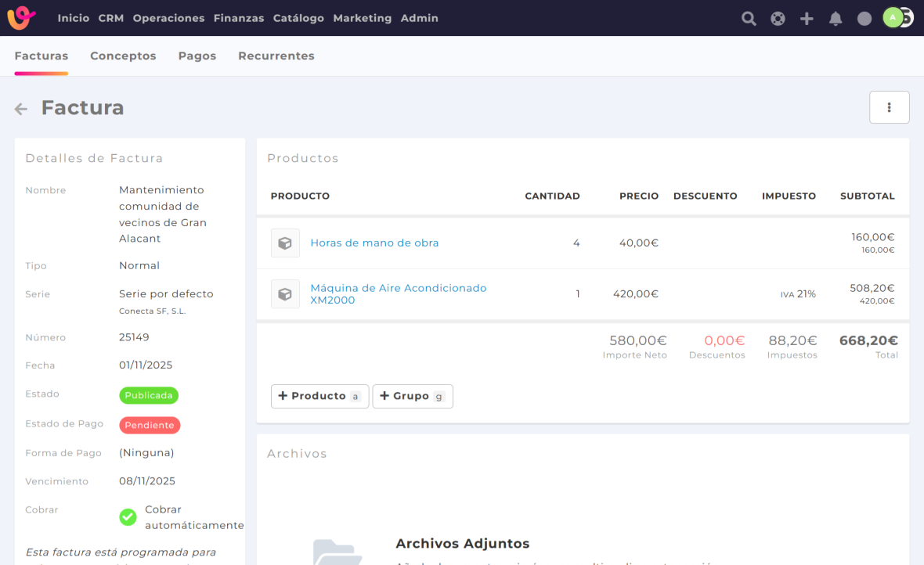Screen dimensions: 924x565
Task: Click the red Pendiente payment status badge
Action: click(150, 425)
